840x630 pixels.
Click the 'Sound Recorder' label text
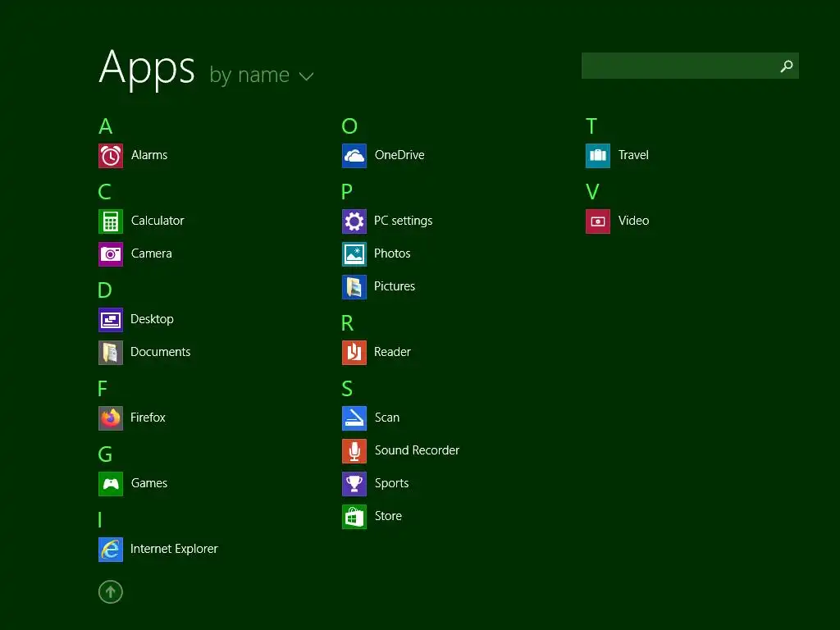(x=417, y=450)
